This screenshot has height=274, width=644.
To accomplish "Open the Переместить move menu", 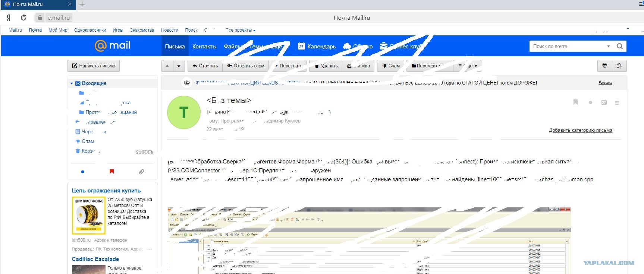I will pyautogui.click(x=430, y=66).
